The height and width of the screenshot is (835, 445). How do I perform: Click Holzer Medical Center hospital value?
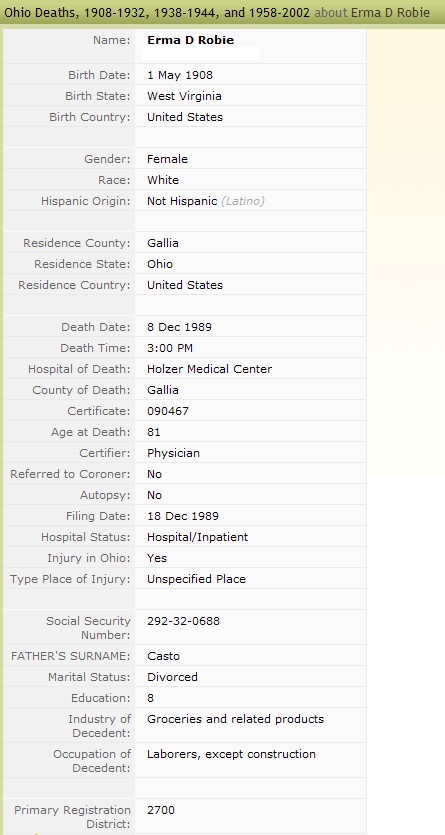coord(209,369)
